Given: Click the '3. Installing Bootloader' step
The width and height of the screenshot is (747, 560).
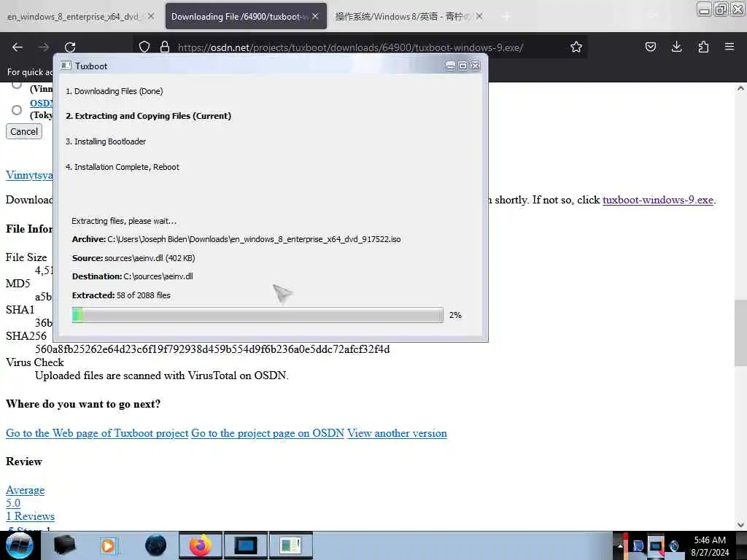Looking at the screenshot, I should pyautogui.click(x=106, y=141).
